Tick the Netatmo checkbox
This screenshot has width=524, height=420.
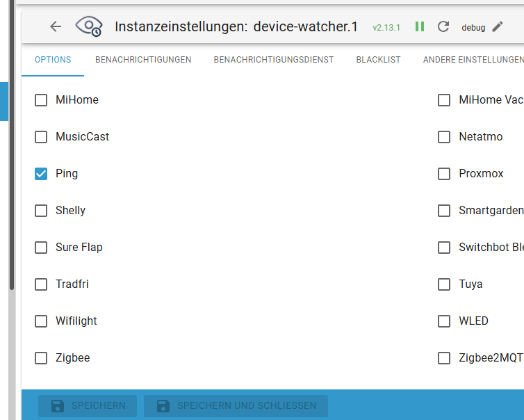tap(444, 137)
